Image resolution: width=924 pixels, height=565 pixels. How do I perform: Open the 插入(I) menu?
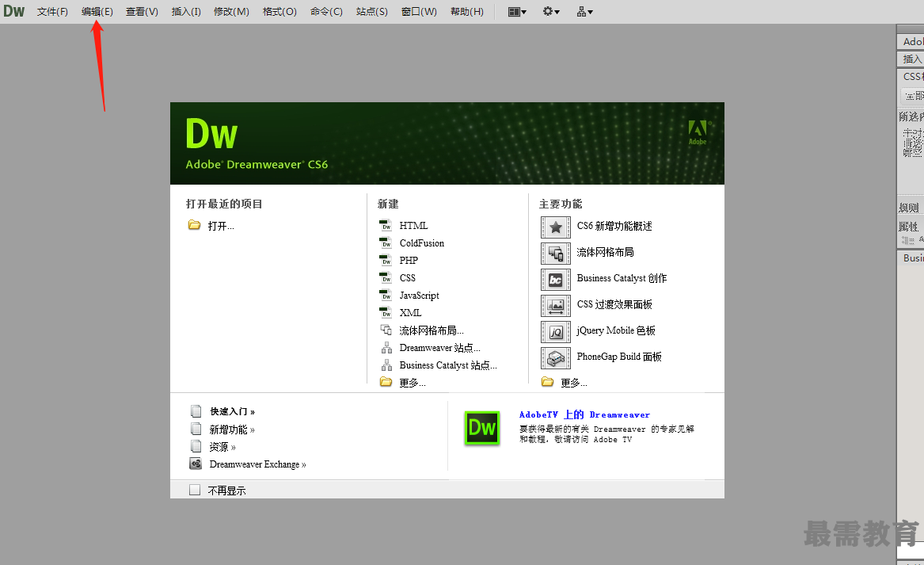pos(186,12)
